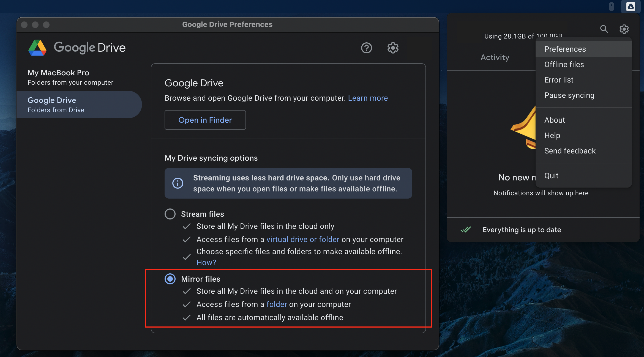Click Google Drive menu bar icon

(631, 7)
